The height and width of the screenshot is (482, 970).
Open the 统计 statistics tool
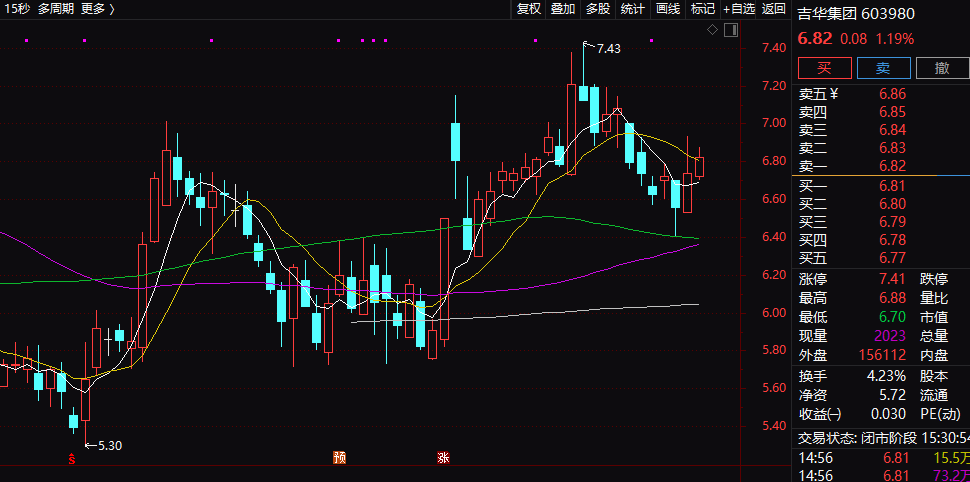click(632, 9)
